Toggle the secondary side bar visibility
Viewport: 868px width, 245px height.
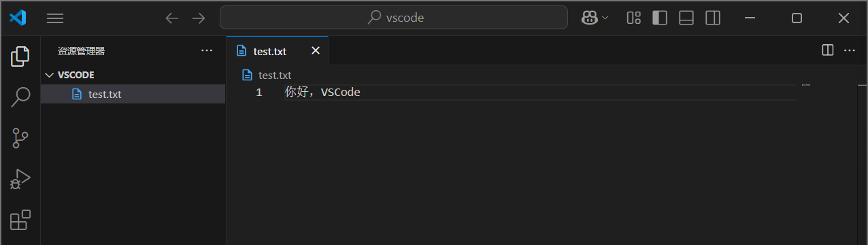pos(713,18)
